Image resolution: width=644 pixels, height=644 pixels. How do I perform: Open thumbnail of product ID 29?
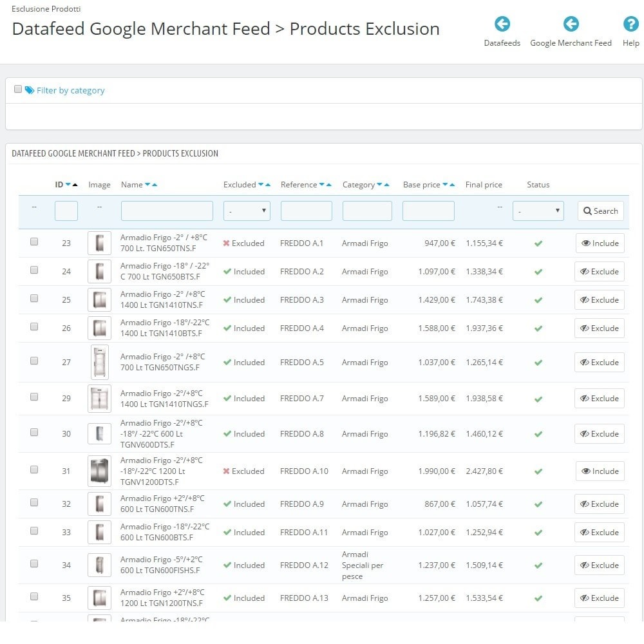pos(99,399)
